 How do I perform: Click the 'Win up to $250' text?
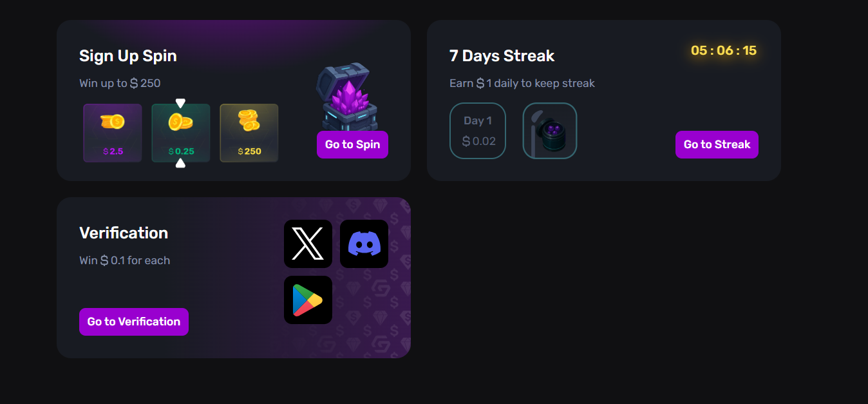[120, 83]
